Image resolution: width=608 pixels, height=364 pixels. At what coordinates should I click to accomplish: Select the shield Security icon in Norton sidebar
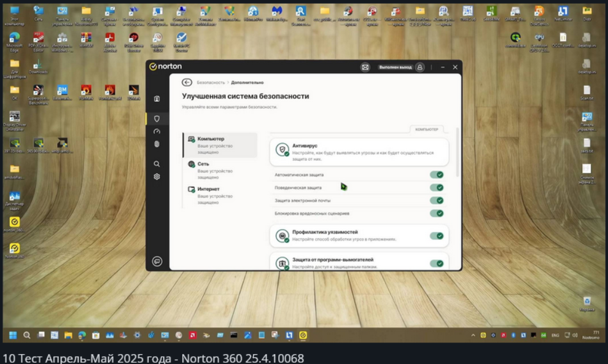point(157,118)
